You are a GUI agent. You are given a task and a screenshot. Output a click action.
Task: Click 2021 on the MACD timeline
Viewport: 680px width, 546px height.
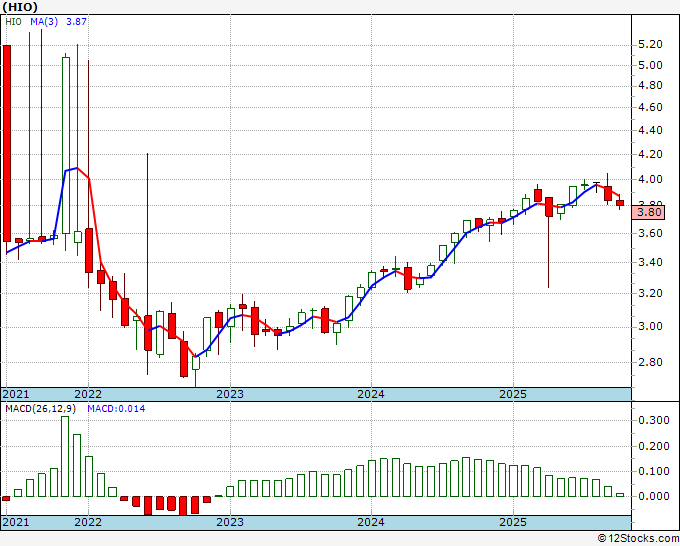(x=16, y=522)
